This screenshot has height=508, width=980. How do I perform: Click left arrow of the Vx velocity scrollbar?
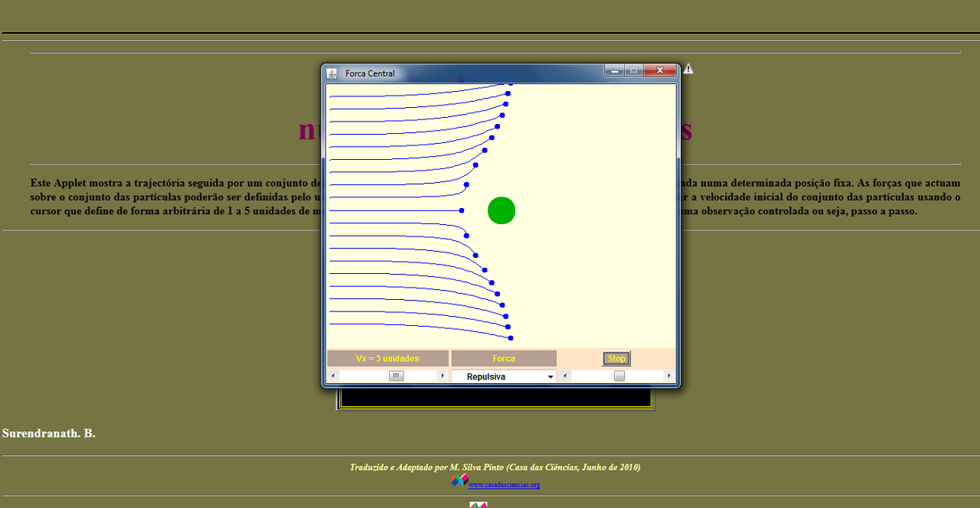click(x=332, y=376)
